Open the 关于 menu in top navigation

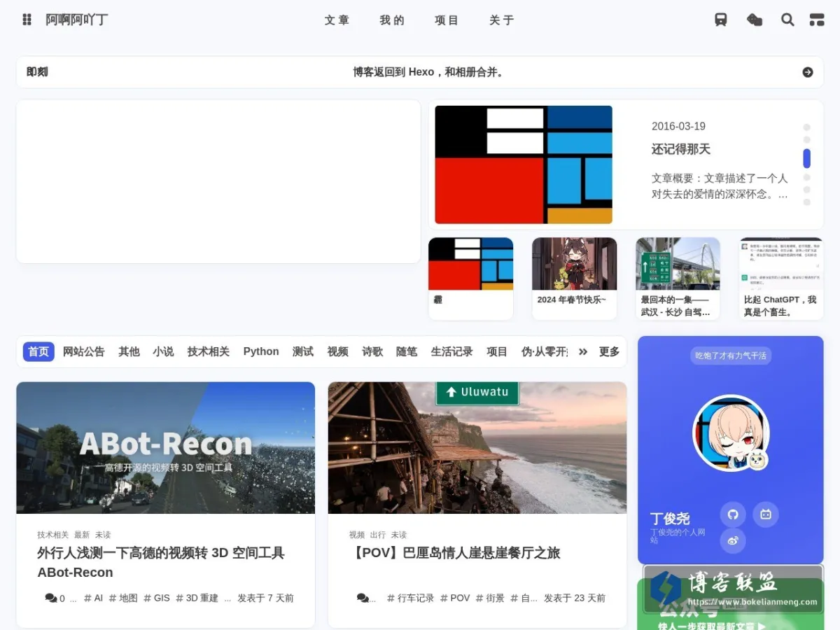coord(502,20)
